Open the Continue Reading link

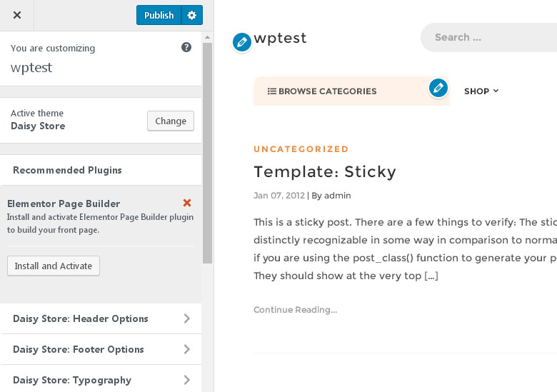[295, 310]
